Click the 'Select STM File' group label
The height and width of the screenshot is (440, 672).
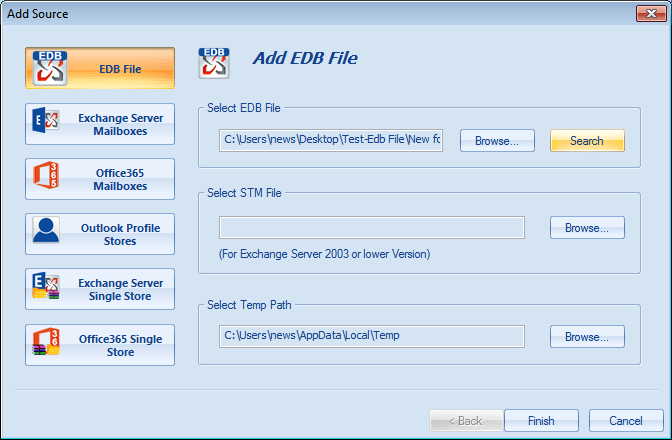[x=244, y=193]
